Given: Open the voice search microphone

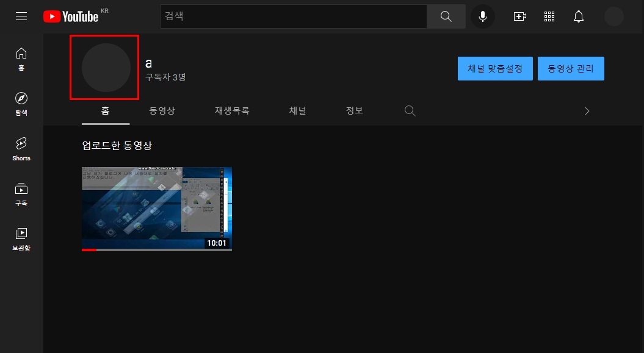Looking at the screenshot, I should tap(482, 16).
